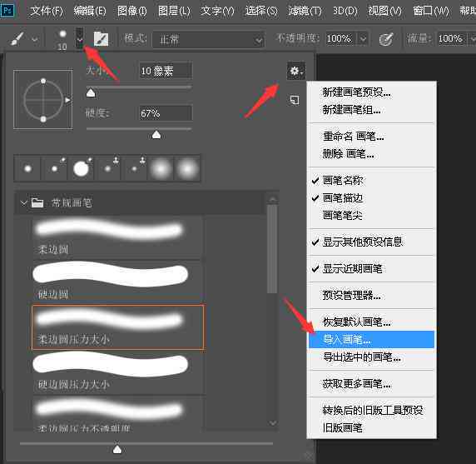The width and height of the screenshot is (476, 464).
Task: Select the sixth soft recent brush thumbnail
Action: pos(161,168)
